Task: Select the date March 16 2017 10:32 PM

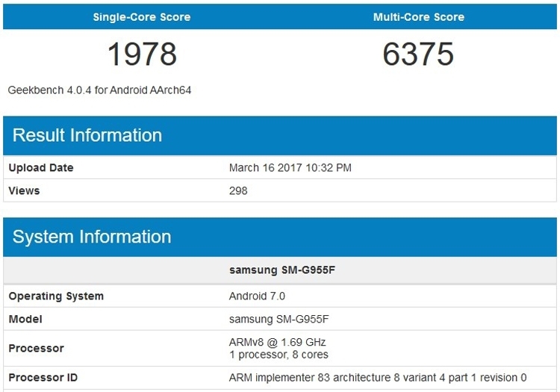Action: (x=290, y=167)
